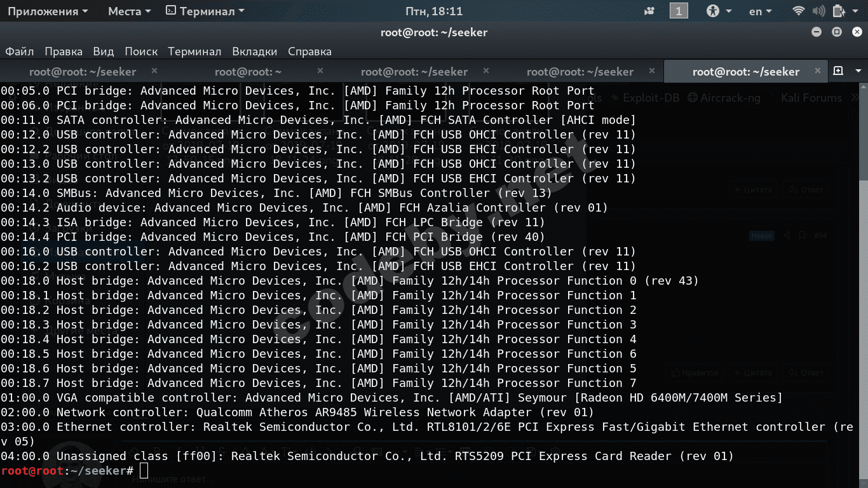This screenshot has width=868, height=488.
Task: Click the volume speaker icon
Action: point(819,11)
